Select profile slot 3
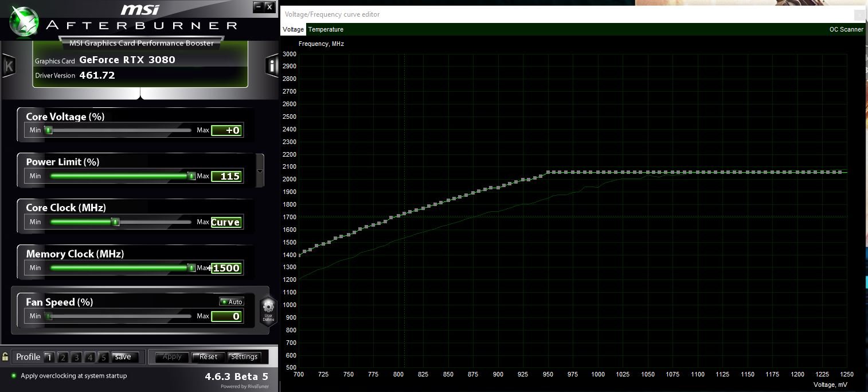The width and height of the screenshot is (868, 392). pyautogui.click(x=76, y=357)
